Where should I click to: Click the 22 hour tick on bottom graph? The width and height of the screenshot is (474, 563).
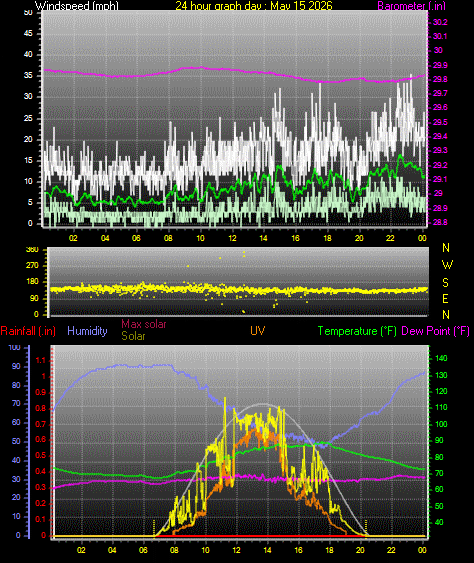391,550
